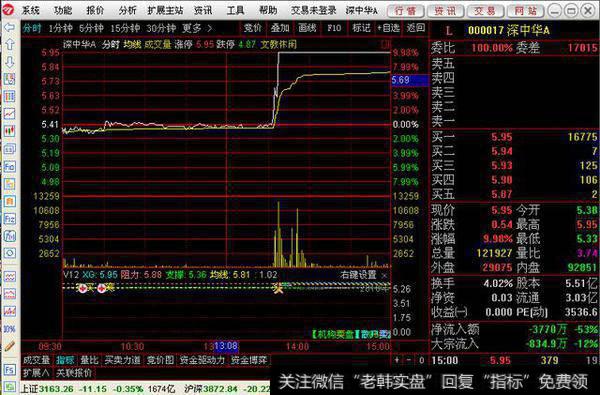Open the 帮助 menu
This screenshot has height=395, width=600.
268,10
